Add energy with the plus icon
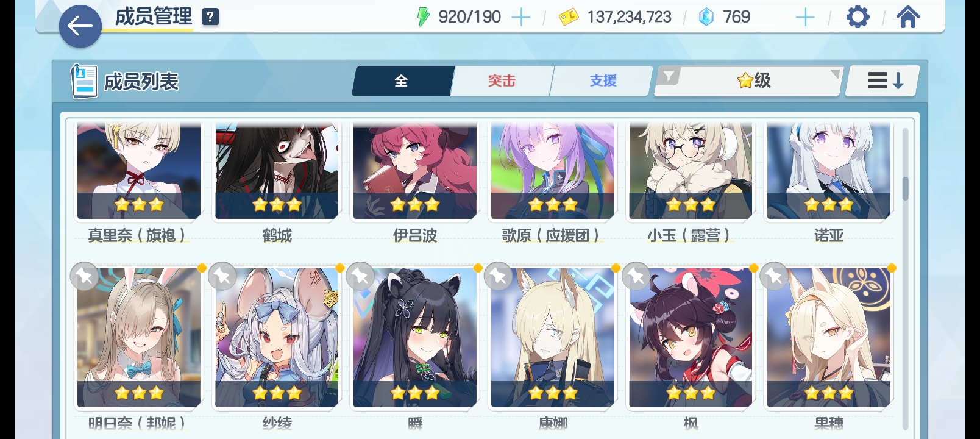Screen dimensions: 980x439 pyautogui.click(x=520, y=17)
